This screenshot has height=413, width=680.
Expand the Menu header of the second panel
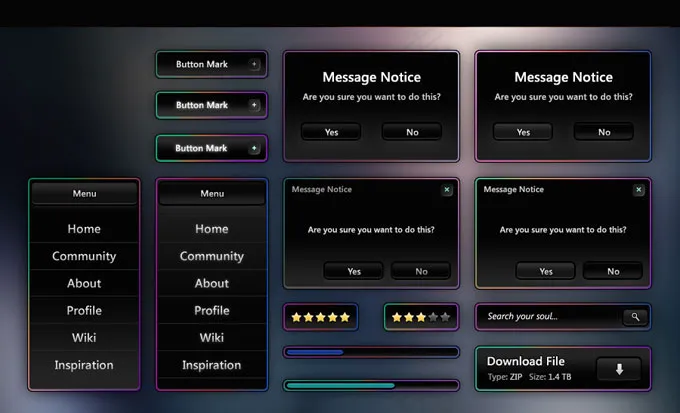pos(212,193)
